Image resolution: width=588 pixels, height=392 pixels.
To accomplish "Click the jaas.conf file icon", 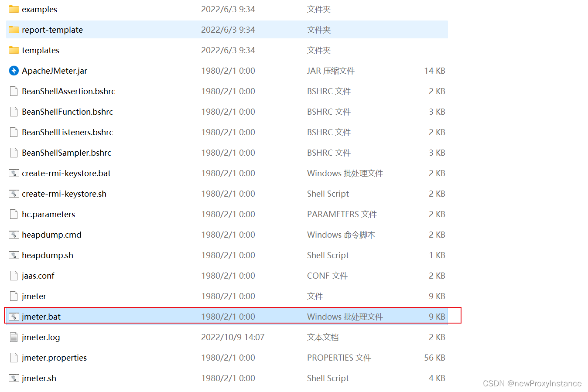I will coord(14,276).
